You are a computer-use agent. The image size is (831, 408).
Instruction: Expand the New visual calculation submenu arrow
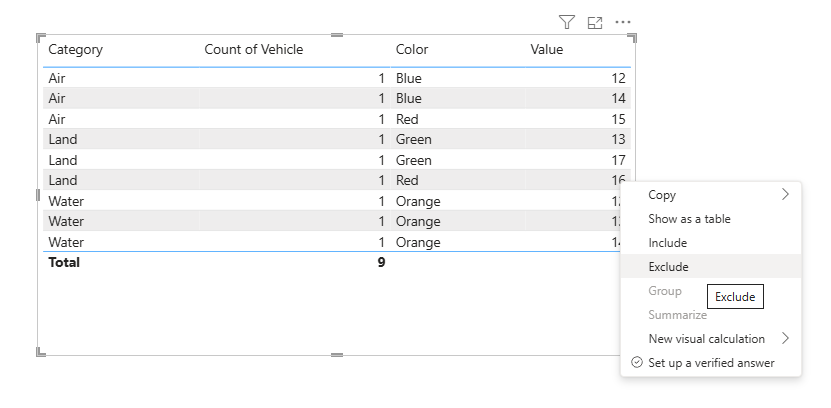coord(785,339)
